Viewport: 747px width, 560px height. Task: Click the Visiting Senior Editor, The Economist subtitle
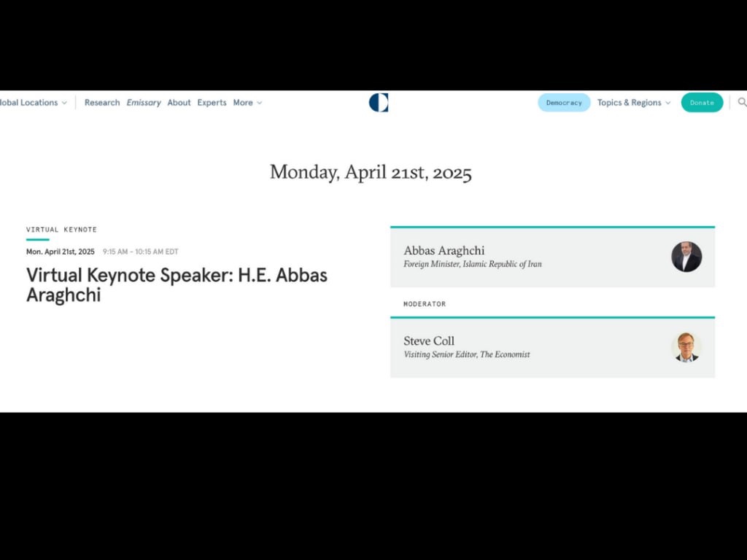pos(467,354)
